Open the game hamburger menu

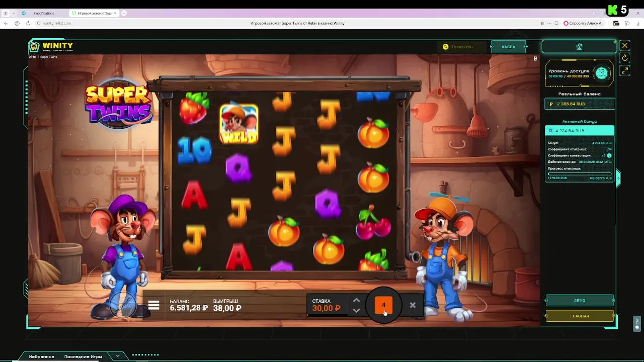point(154,305)
